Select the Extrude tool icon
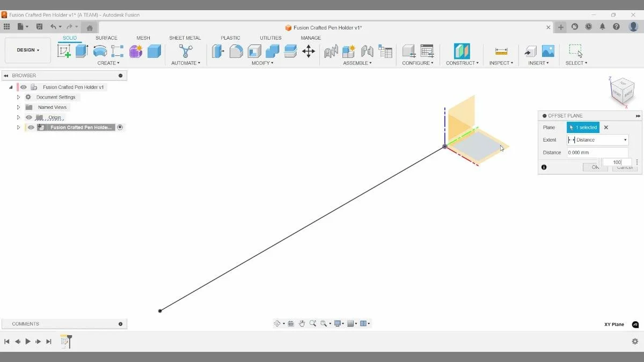Image resolution: width=644 pixels, height=362 pixels. (x=82, y=51)
